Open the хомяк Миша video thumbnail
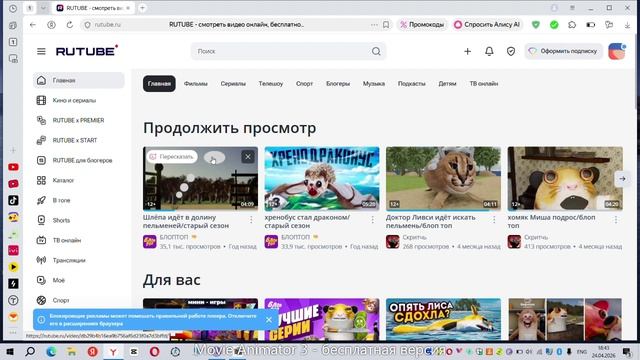 (565, 179)
